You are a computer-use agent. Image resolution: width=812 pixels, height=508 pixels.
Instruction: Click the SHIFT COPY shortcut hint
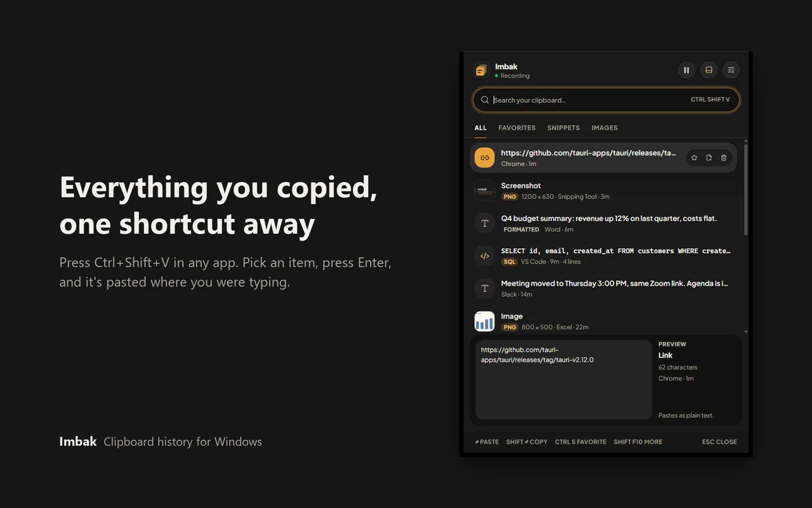(527, 442)
